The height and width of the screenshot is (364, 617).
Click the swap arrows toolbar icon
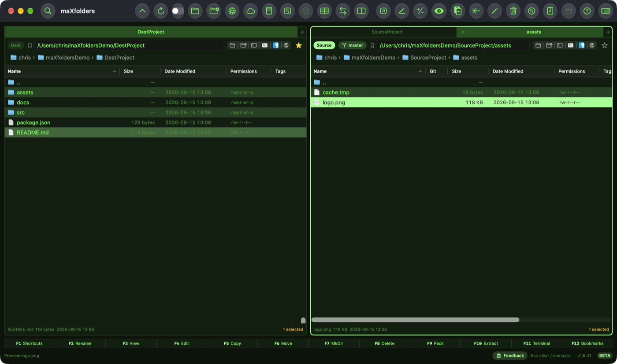point(343,11)
